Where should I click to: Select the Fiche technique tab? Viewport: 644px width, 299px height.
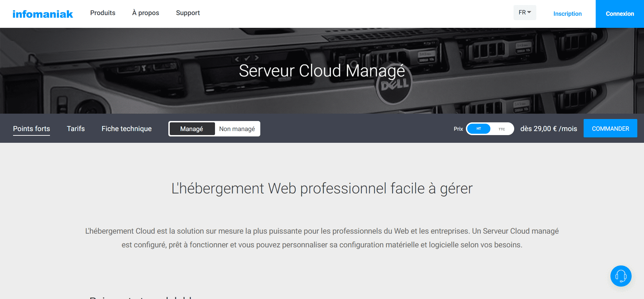point(126,129)
